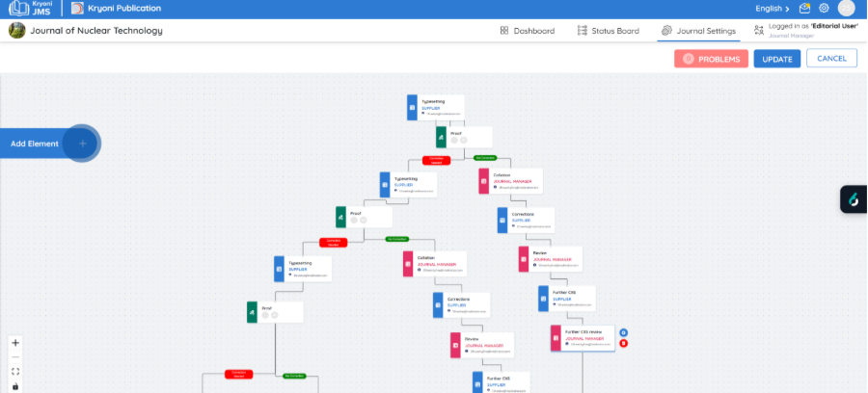Click the Journal of Nuclear Technology title
The image size is (868, 393).
click(96, 31)
